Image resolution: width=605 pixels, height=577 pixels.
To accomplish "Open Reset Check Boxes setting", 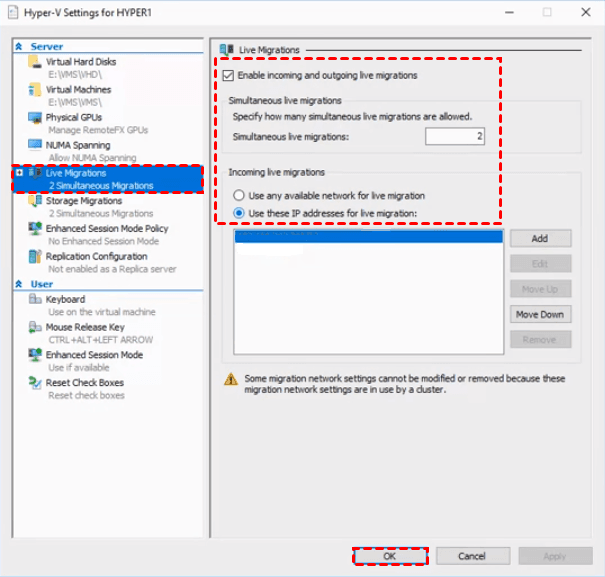I will coord(84,383).
